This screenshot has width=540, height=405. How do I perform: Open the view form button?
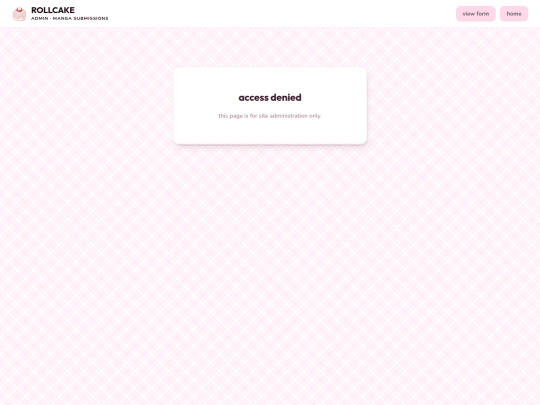pos(476,14)
